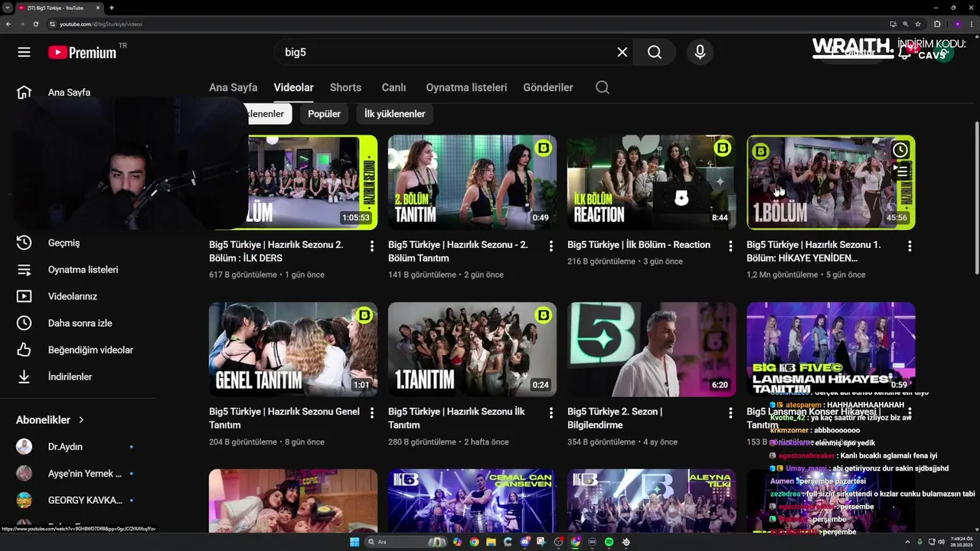Click the Ana Sayfa home icon in sidebar
This screenshot has height=551, width=980.
tap(24, 93)
